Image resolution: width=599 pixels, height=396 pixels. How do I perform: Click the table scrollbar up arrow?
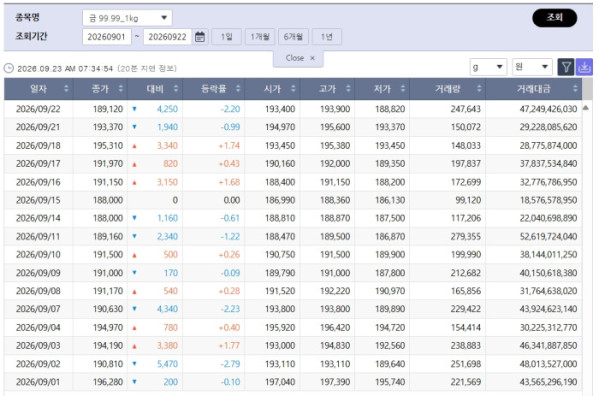pos(586,108)
